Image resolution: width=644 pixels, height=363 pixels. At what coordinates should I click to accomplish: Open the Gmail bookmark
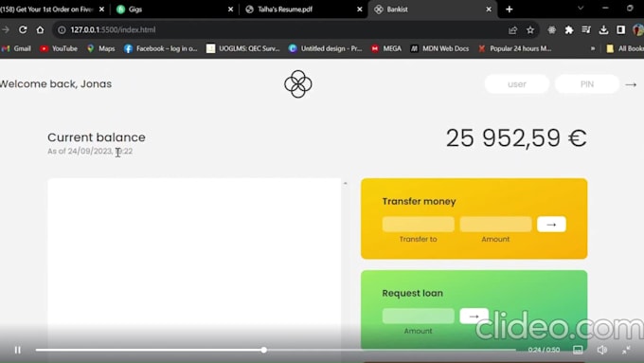pos(16,48)
